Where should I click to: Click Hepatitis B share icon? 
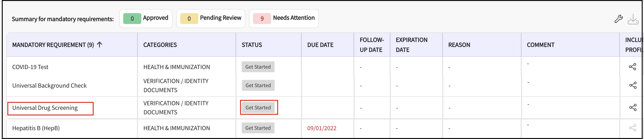tap(632, 128)
